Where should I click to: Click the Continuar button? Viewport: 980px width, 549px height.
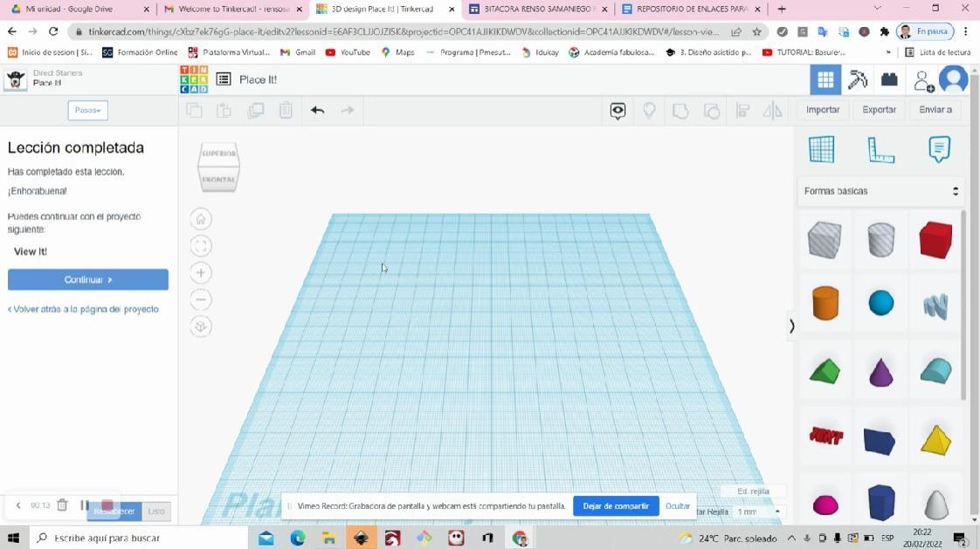[88, 280]
